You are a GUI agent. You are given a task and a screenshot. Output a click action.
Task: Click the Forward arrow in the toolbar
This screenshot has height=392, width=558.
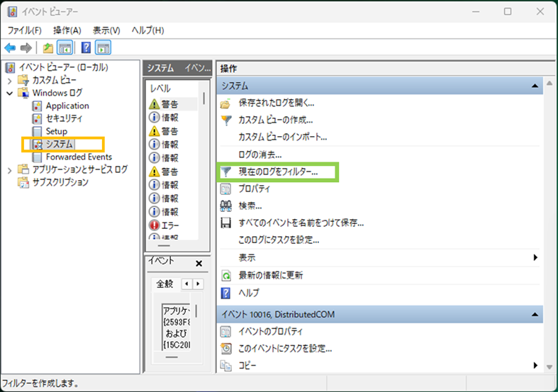tap(26, 47)
